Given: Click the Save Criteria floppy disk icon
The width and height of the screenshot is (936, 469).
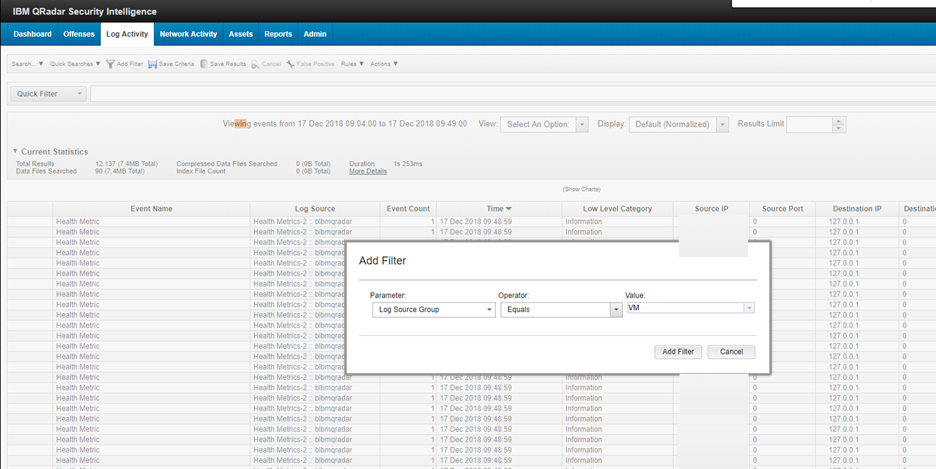Looking at the screenshot, I should pyautogui.click(x=152, y=64).
